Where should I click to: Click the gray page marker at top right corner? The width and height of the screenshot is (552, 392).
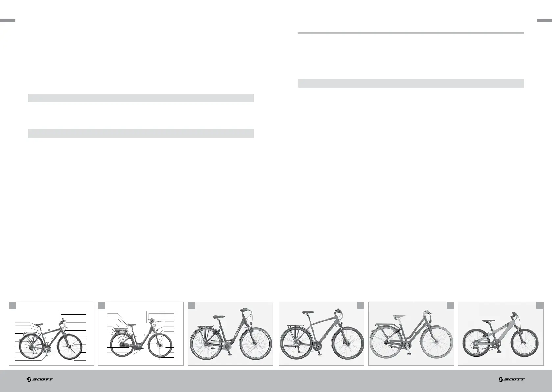pyautogui.click(x=544, y=20)
